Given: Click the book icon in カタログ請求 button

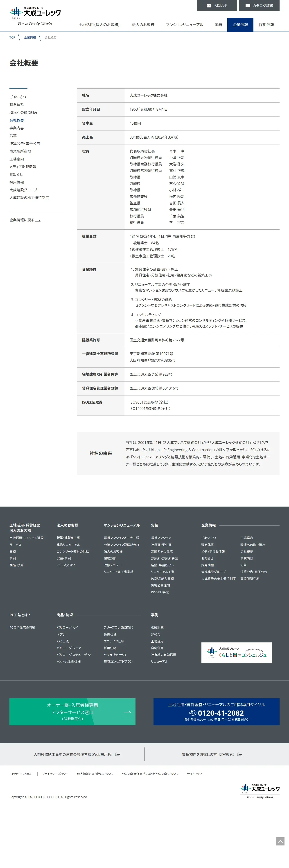Looking at the screenshot, I should click(x=248, y=6).
